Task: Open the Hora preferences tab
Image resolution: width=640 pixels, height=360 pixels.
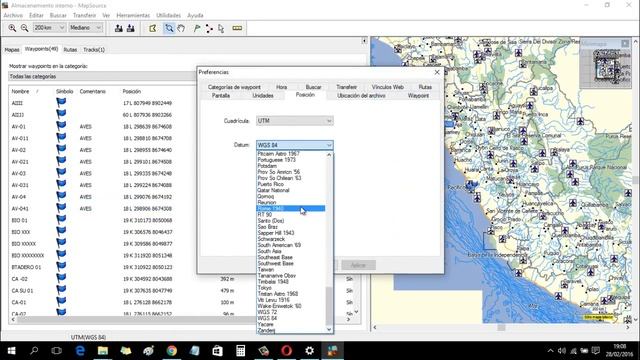Action: coord(281,87)
